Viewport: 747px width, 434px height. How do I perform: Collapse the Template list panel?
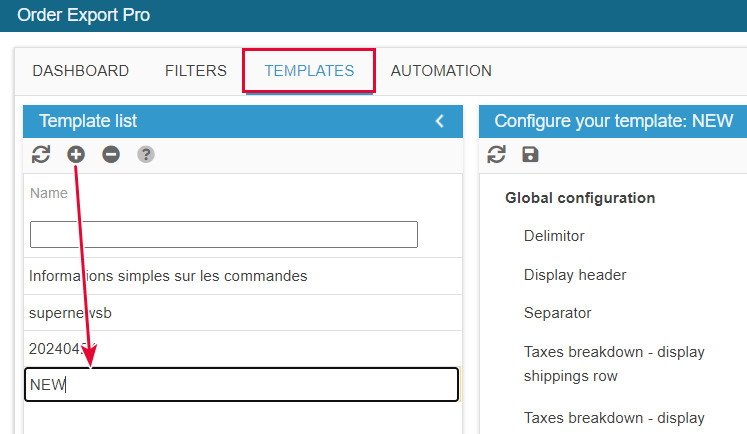[439, 121]
